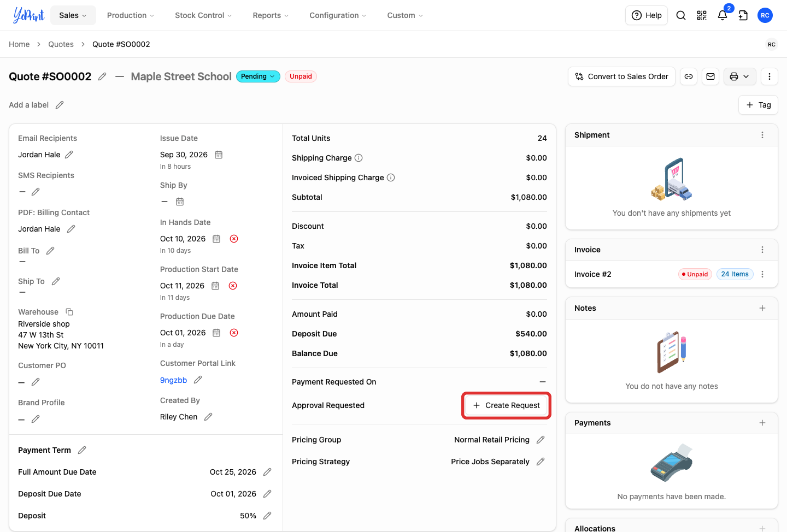Open the RC user avatar menu
Image resolution: width=787 pixels, height=532 pixels.
coord(765,15)
